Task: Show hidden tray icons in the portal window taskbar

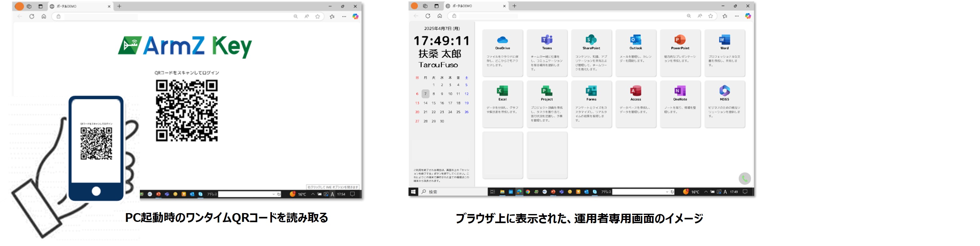Action: pyautogui.click(x=706, y=191)
